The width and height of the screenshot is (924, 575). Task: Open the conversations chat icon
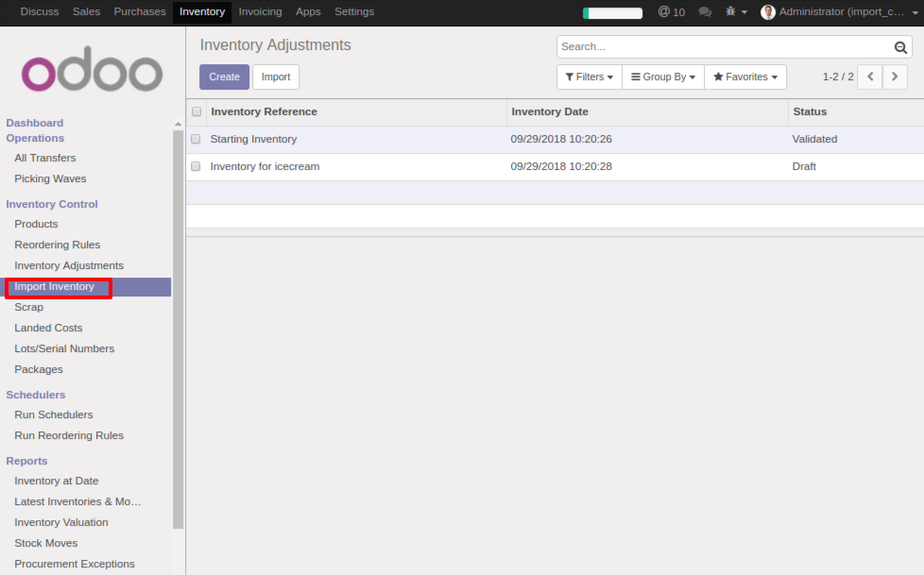click(705, 12)
